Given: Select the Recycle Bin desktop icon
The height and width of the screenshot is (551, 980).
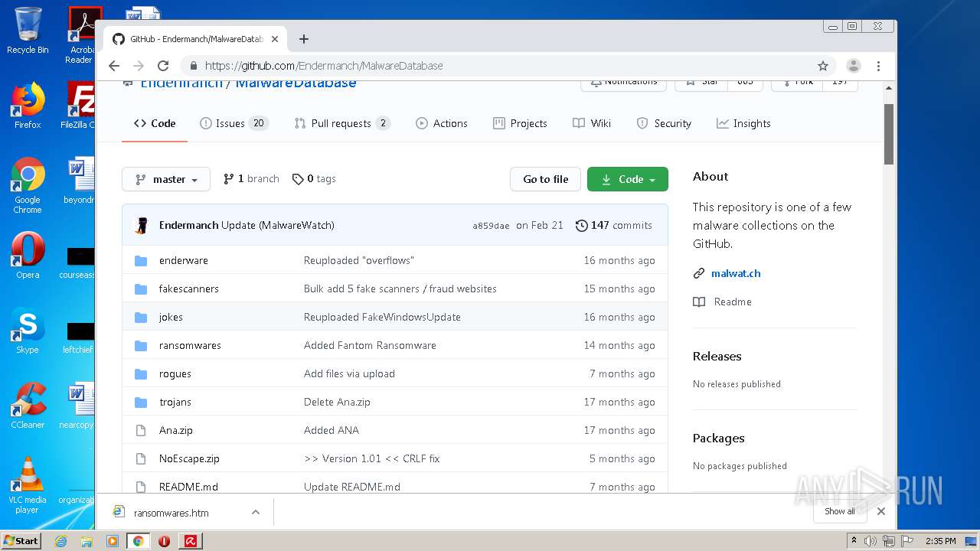Looking at the screenshot, I should (x=28, y=31).
